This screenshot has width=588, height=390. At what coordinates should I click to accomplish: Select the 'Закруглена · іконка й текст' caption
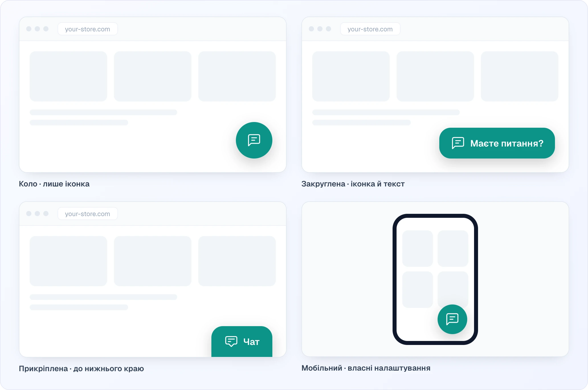coord(353,184)
